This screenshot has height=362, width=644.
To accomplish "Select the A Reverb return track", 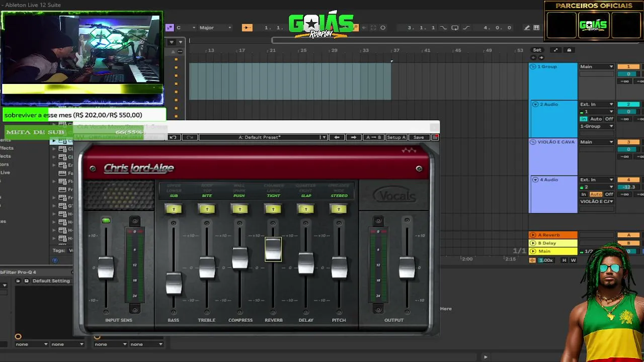I will click(x=553, y=235).
